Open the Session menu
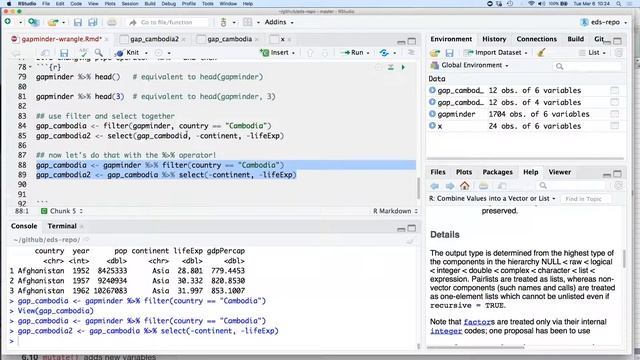 pos(130,4)
